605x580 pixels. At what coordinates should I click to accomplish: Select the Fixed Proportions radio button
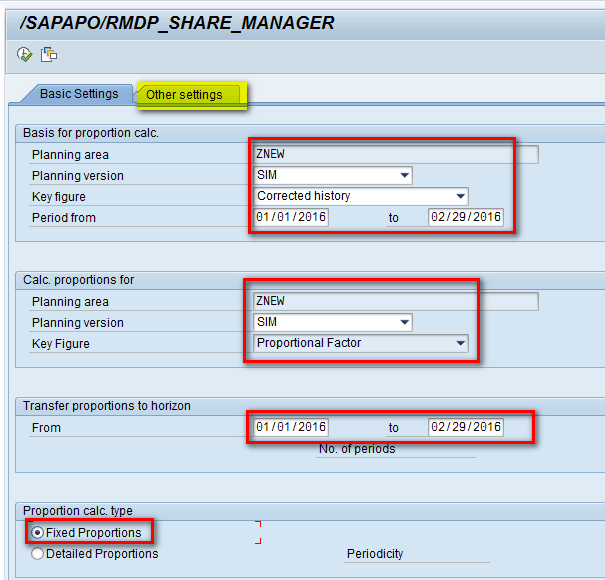pyautogui.click(x=39, y=533)
